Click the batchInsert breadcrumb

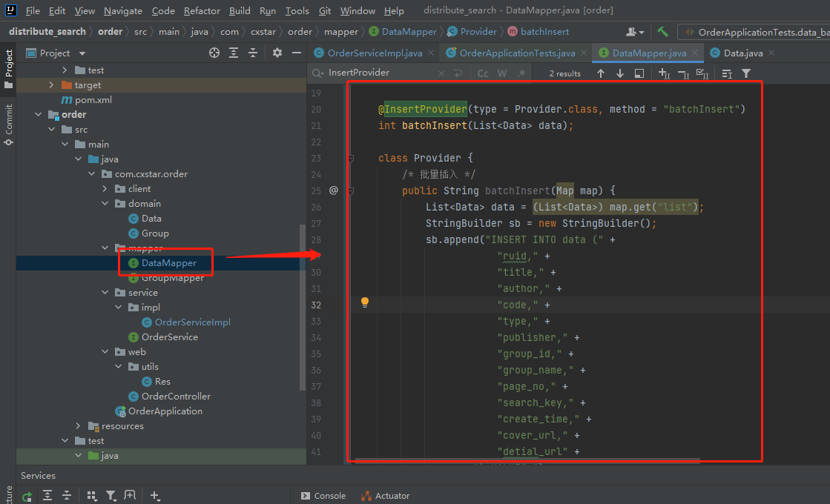[x=538, y=32]
